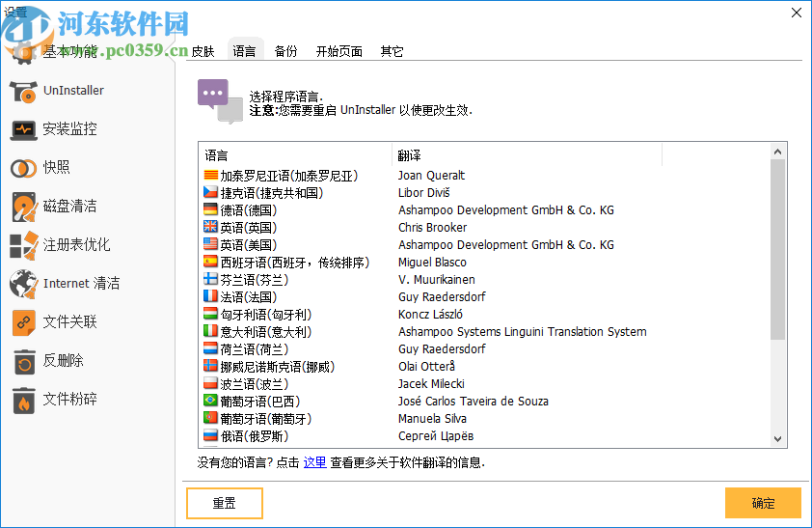Click the Catalan flag icon
This screenshot has width=812, height=528.
pyautogui.click(x=210, y=175)
